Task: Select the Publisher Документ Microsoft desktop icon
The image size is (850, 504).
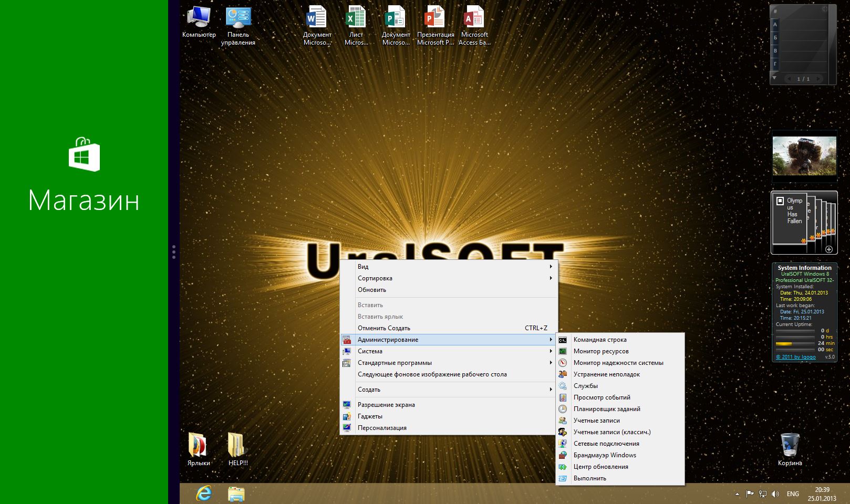Action: pyautogui.click(x=396, y=26)
